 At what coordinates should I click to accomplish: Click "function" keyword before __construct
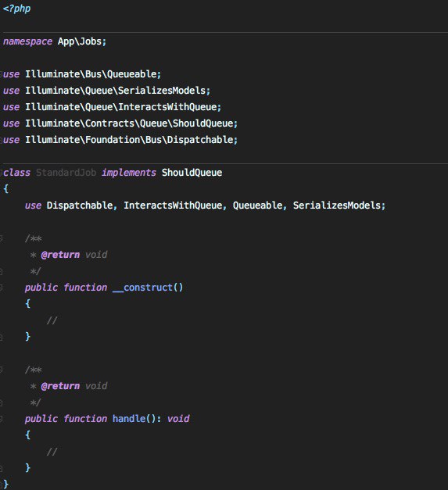click(x=85, y=288)
